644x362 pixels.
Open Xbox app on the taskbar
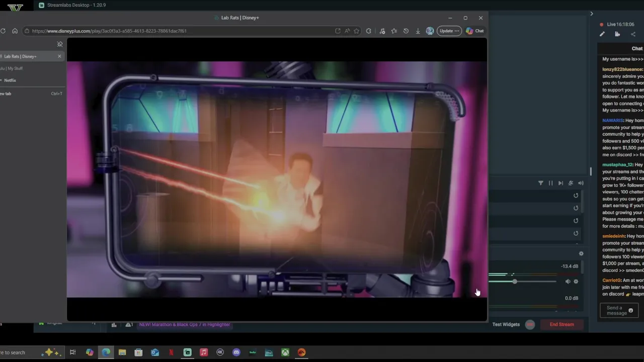pos(285,352)
